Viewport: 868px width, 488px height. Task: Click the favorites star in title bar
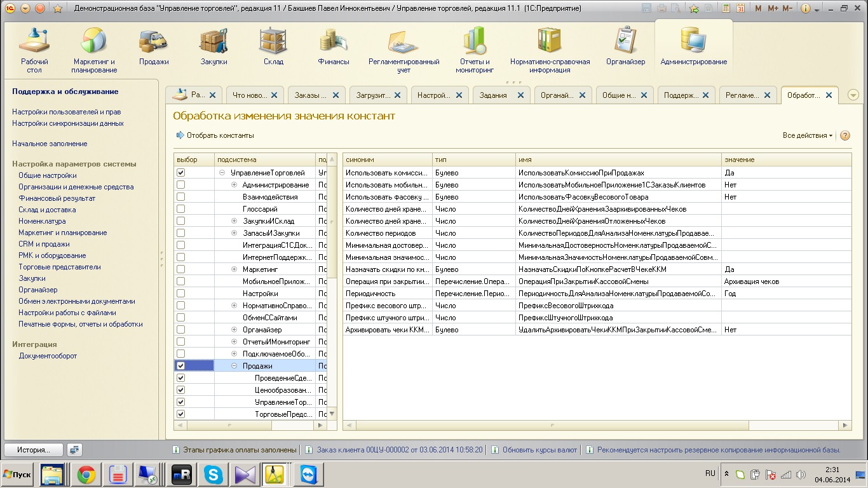coord(58,9)
